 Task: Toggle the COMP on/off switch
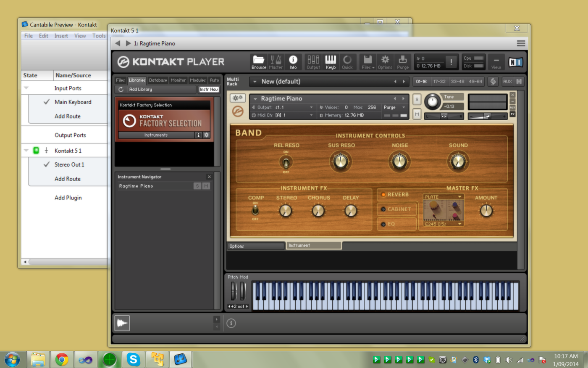(255, 210)
